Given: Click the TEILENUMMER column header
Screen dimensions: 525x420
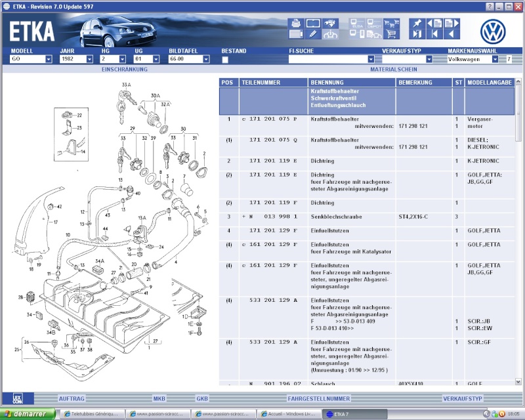Looking at the screenshot, I should coord(273,83).
